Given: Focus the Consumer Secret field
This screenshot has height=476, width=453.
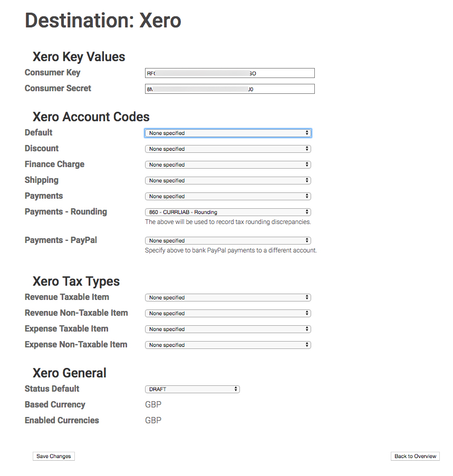Looking at the screenshot, I should [230, 89].
